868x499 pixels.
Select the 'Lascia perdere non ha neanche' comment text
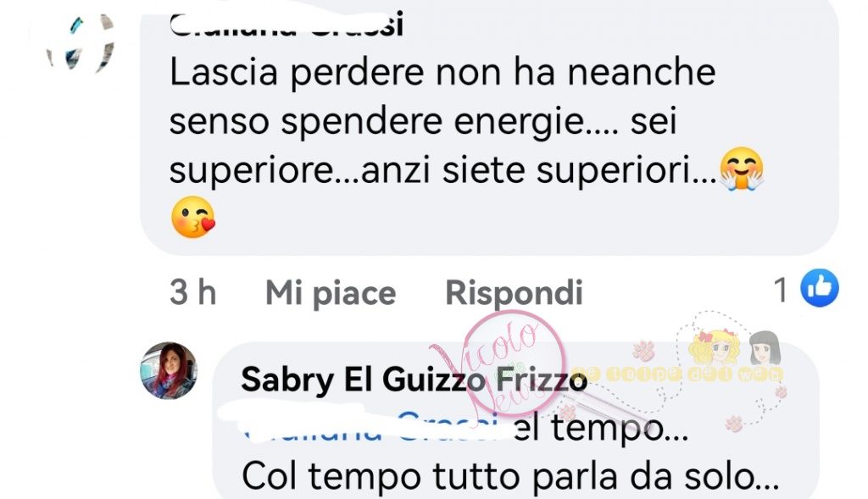pos(442,73)
